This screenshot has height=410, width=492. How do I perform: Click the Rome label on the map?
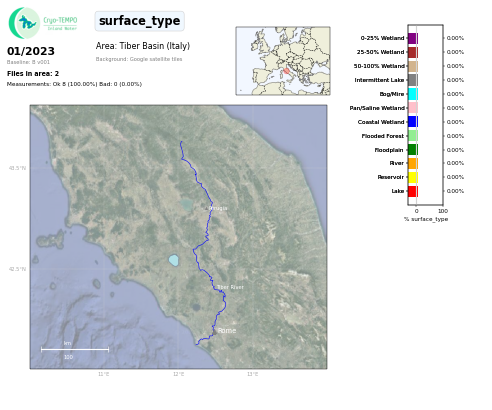pos(227,330)
